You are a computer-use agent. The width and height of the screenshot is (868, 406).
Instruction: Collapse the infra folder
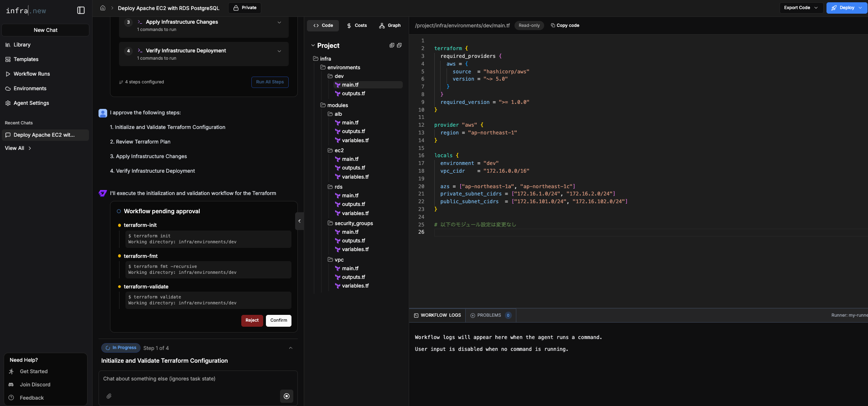322,59
